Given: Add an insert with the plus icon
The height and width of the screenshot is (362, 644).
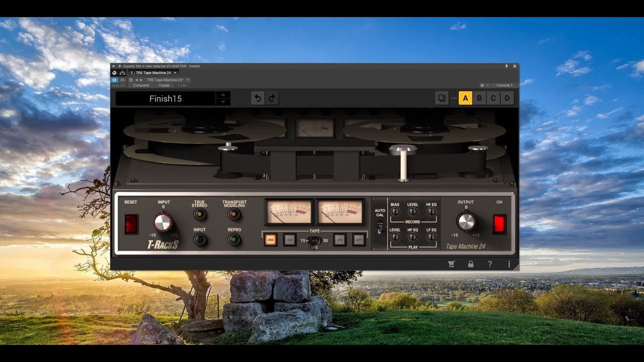Looking at the screenshot, I should coord(120,66).
